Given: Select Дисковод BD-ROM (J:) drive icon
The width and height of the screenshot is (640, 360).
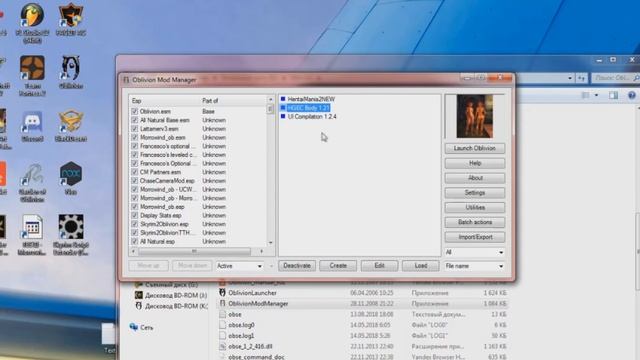Looking at the screenshot, I should 139,295.
